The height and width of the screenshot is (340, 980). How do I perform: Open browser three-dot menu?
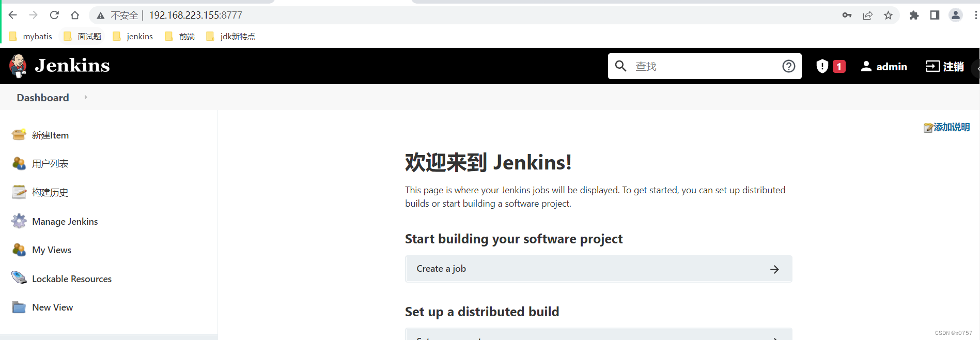(x=975, y=15)
